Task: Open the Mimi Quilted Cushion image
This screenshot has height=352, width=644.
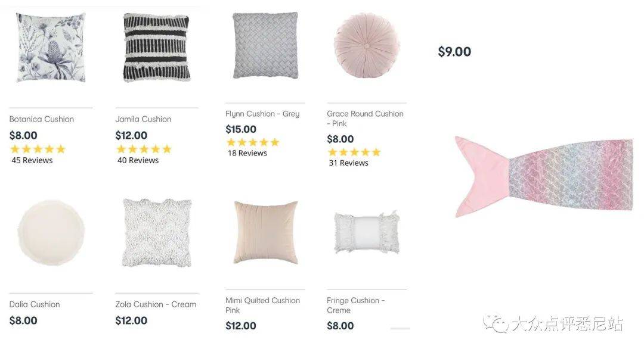Action: click(x=265, y=232)
